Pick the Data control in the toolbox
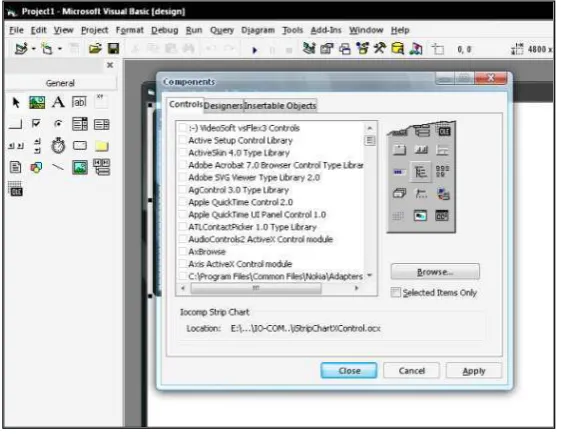This screenshot has width=561, height=434. pos(102,167)
